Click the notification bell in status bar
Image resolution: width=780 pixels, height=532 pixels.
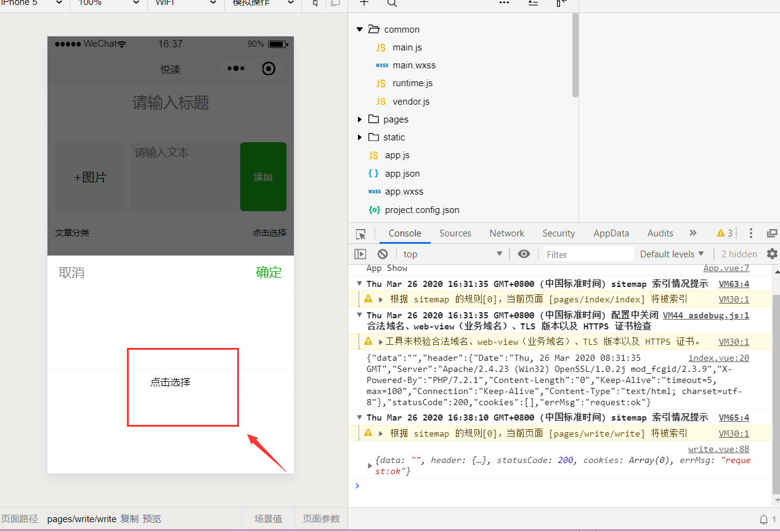click(763, 519)
